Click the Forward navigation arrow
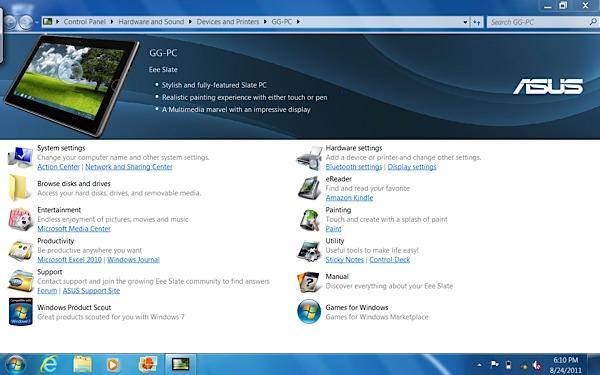 point(26,22)
